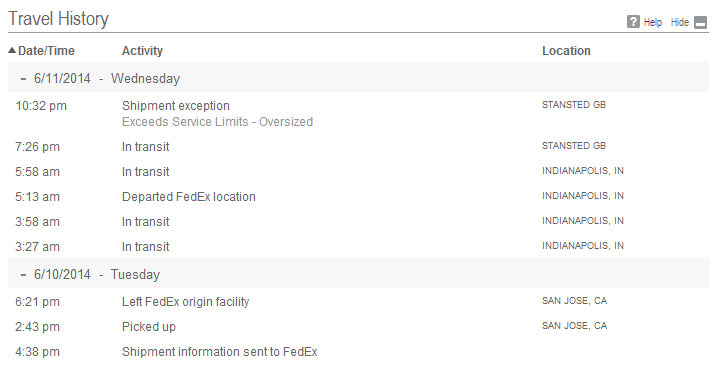This screenshot has height=370, width=717.
Task: Click Shipment information sent to FedEx
Action: [x=219, y=352]
